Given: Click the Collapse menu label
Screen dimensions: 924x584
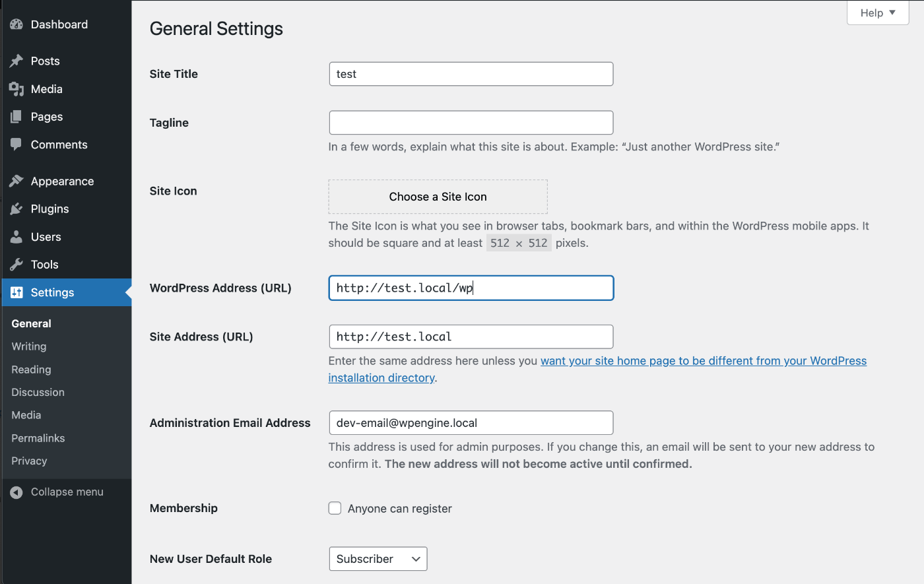Looking at the screenshot, I should (67, 492).
